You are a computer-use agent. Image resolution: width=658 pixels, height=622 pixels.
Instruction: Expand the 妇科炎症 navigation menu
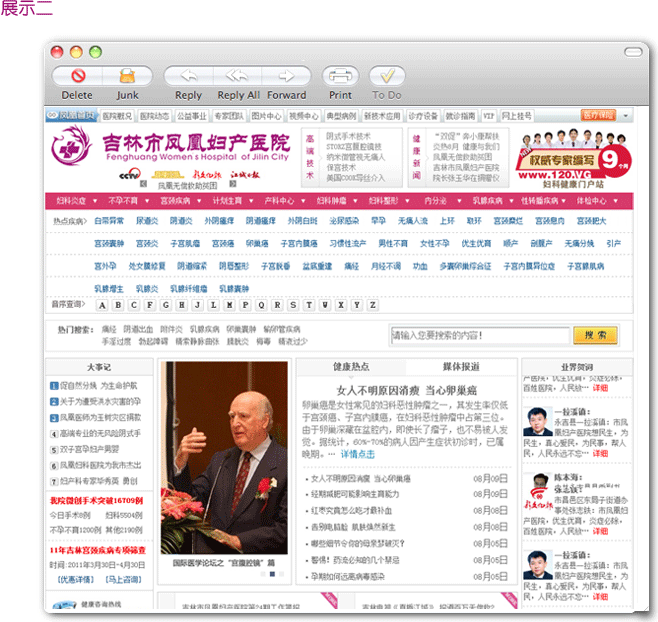(x=76, y=201)
